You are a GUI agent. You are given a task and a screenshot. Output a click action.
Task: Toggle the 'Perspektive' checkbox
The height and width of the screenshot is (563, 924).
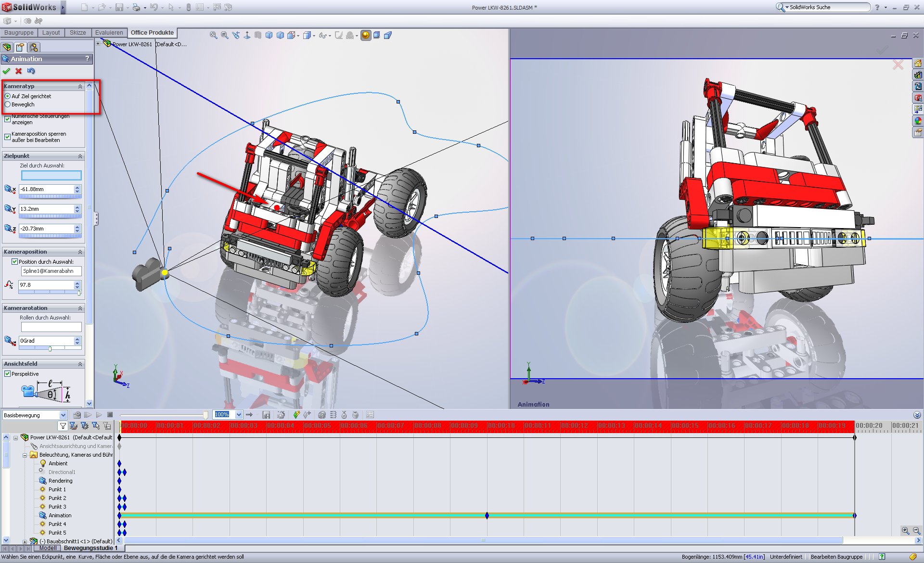click(8, 374)
